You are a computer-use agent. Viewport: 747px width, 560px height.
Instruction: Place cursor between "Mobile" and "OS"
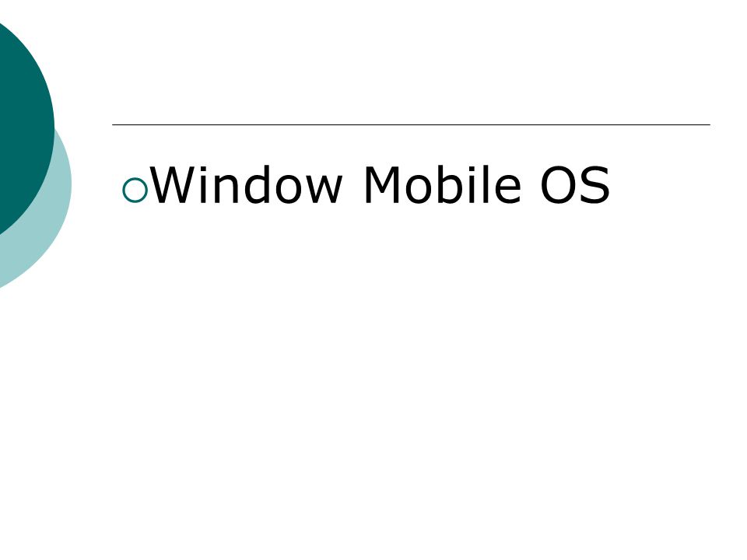pyautogui.click(x=530, y=185)
